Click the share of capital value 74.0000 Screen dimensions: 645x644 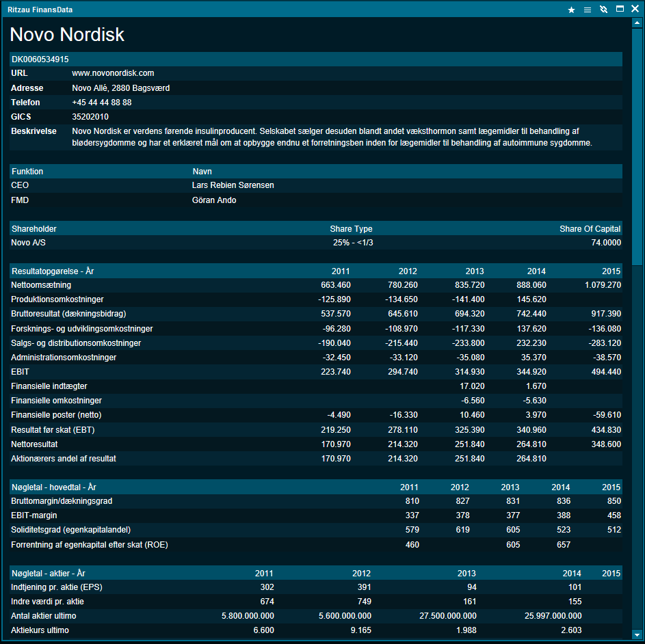click(606, 243)
